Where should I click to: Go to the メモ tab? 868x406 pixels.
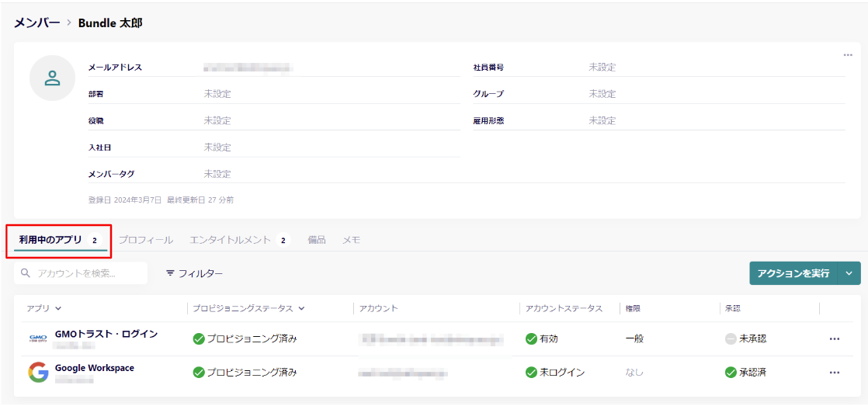click(x=352, y=241)
